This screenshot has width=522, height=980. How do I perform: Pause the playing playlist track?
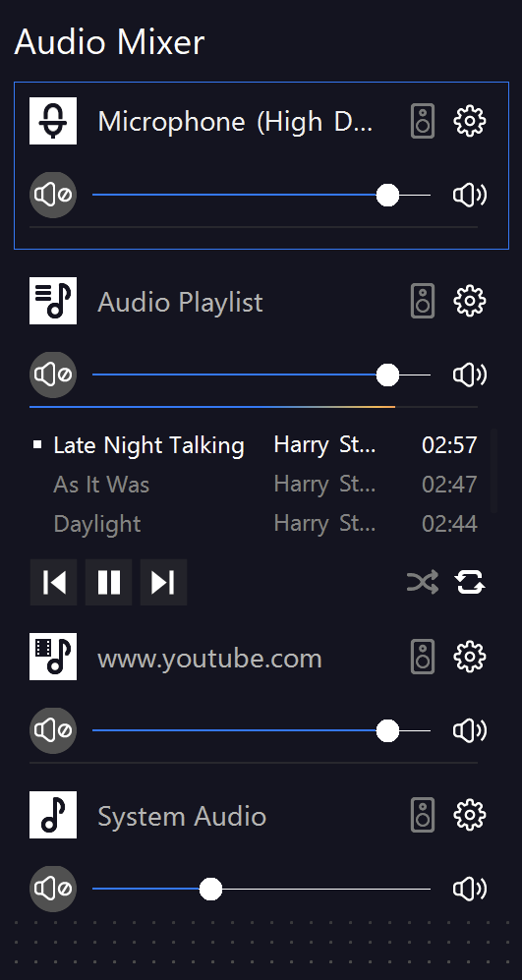click(x=109, y=583)
